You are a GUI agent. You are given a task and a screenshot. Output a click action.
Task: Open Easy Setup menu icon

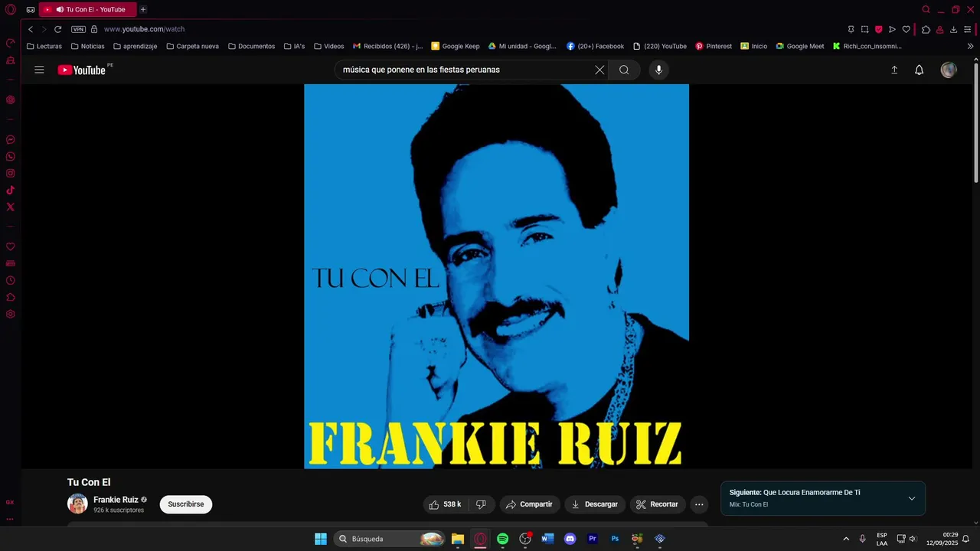(x=969, y=29)
